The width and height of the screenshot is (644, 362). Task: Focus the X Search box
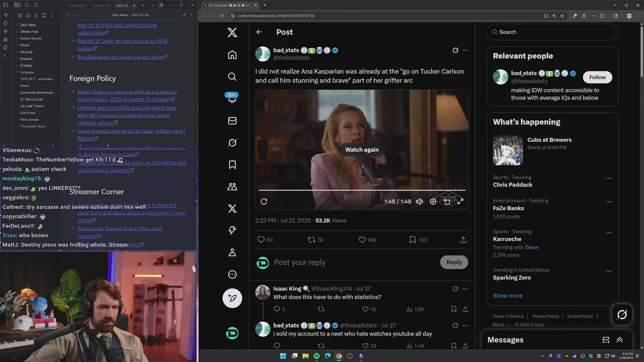tap(552, 32)
